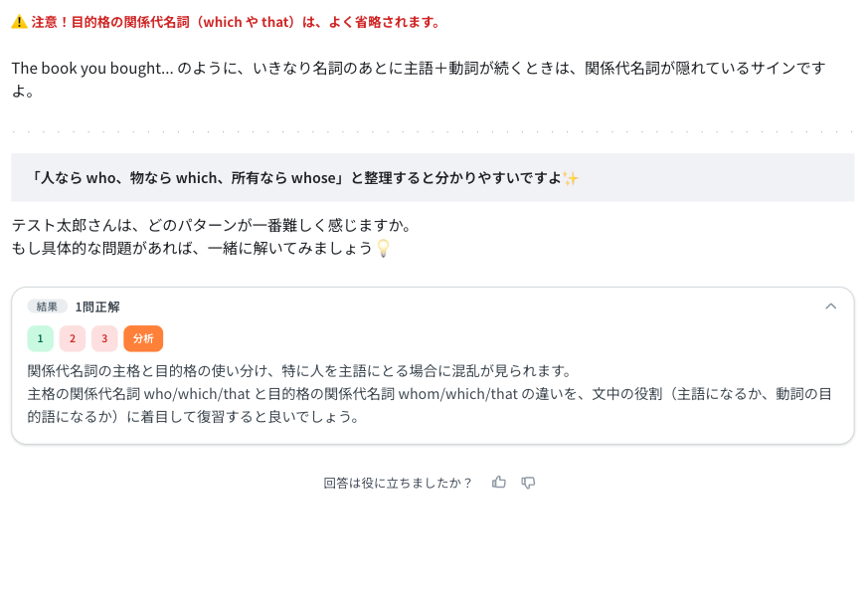The height and width of the screenshot is (607, 868).
Task: Click the 結果 badge label
Action: [48, 306]
